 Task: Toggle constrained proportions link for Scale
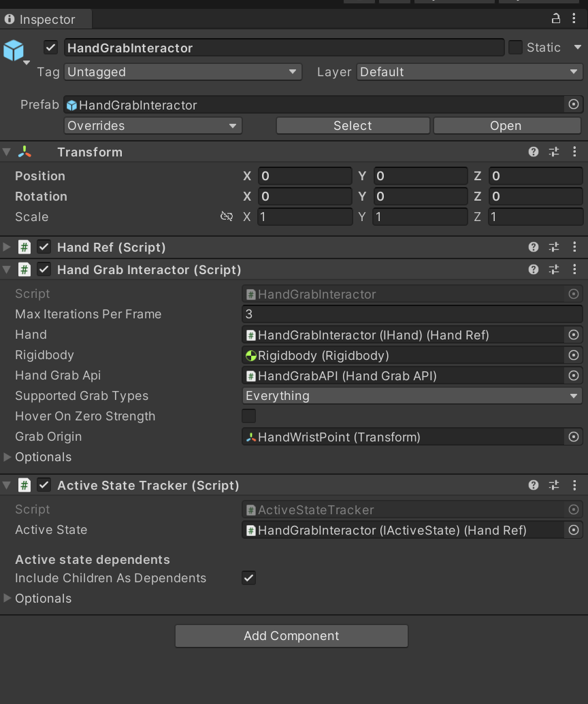point(227,217)
